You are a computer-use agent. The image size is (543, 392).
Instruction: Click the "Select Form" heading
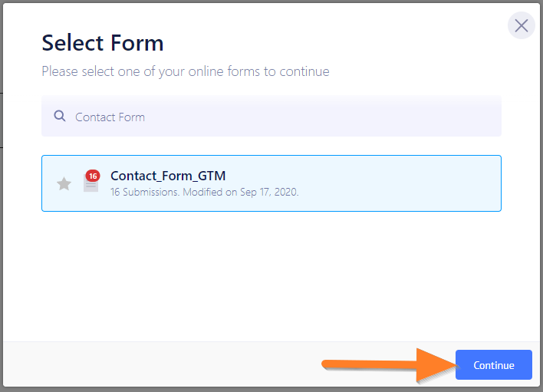click(x=102, y=42)
